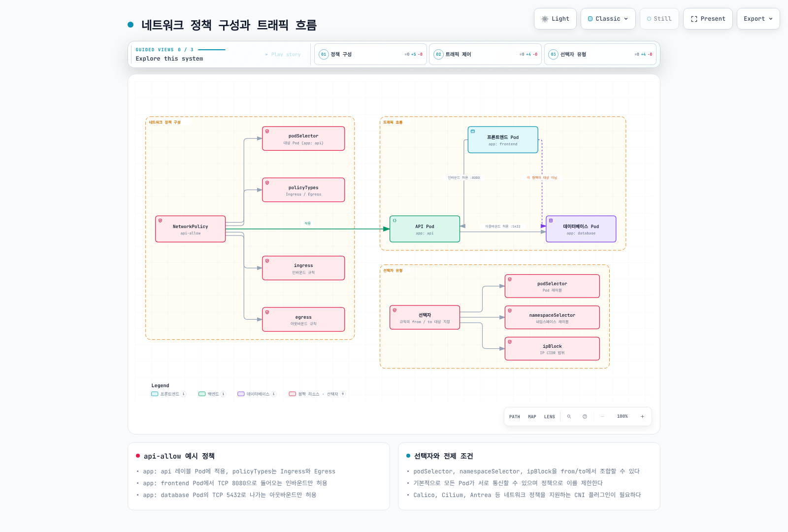Select the NetworkPolicy api-allow node
This screenshot has height=532, width=788.
tap(191, 229)
